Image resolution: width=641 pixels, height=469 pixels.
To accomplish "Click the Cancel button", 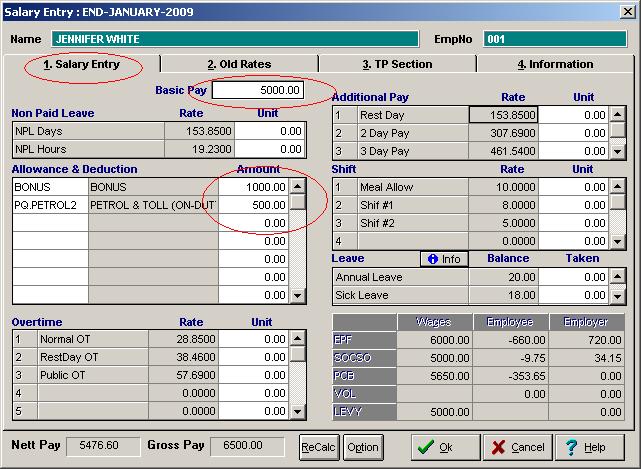I will [x=518, y=447].
